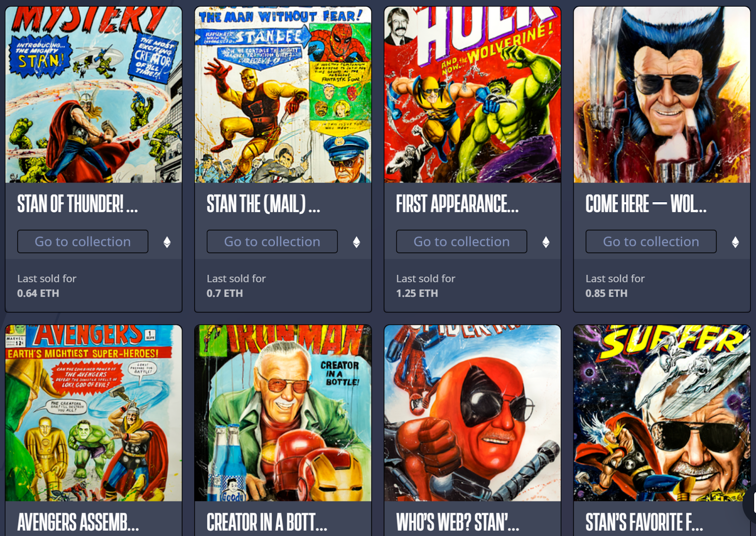This screenshot has width=756, height=536.
Task: Open the Stan Lee Wolverine portrait artwork
Action: 662,94
